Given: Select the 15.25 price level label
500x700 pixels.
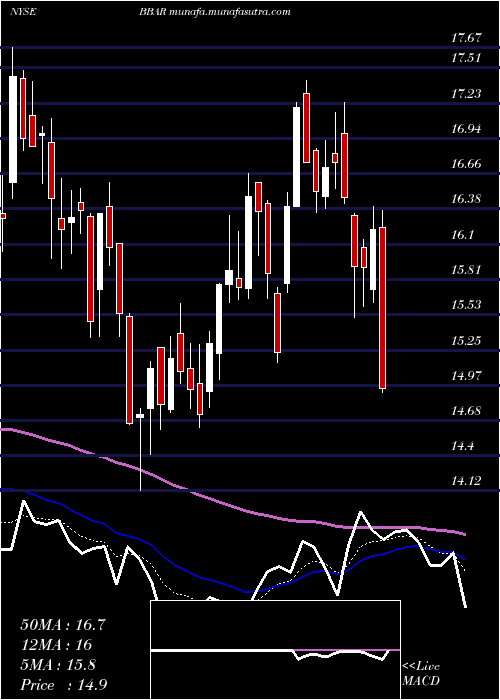Looking at the screenshot, I should [x=466, y=341].
